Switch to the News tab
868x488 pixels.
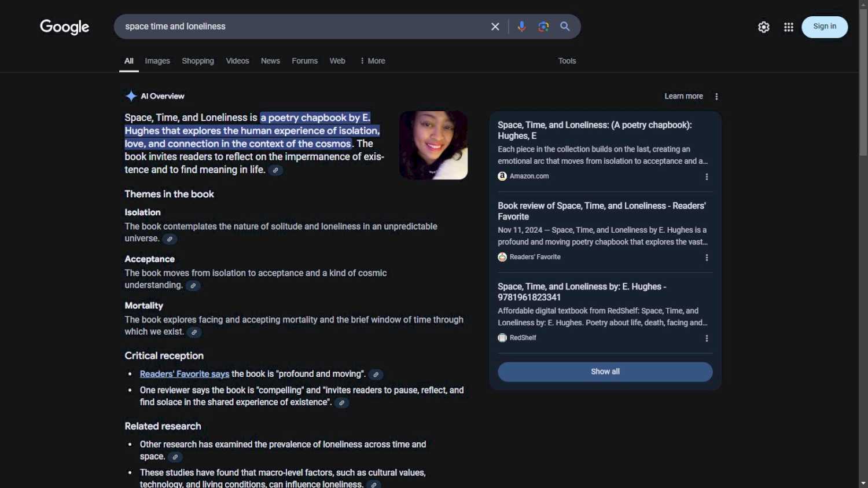[x=270, y=61]
